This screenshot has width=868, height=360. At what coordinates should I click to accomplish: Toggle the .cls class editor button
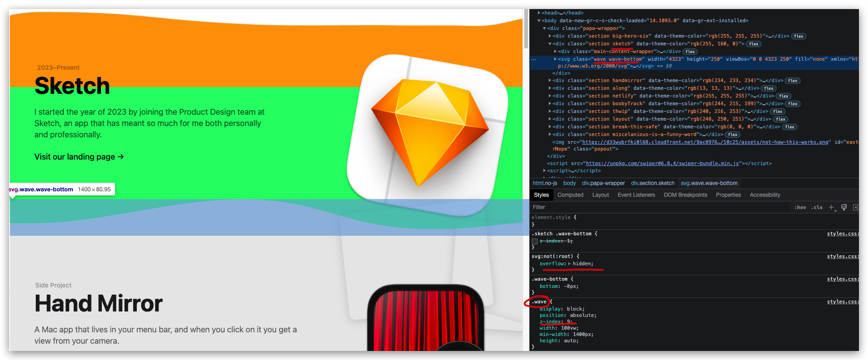[817, 207]
